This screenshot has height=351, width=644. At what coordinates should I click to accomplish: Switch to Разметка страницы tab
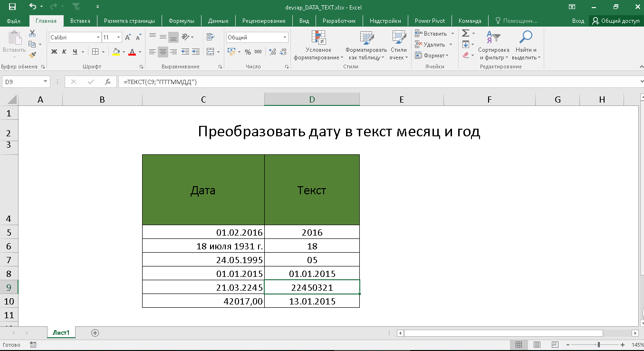(129, 21)
